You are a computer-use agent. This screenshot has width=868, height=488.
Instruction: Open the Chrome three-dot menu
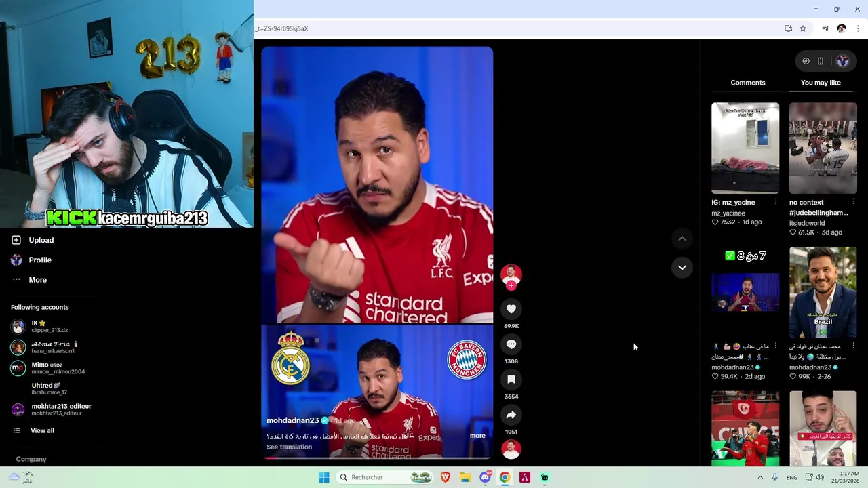(x=858, y=28)
